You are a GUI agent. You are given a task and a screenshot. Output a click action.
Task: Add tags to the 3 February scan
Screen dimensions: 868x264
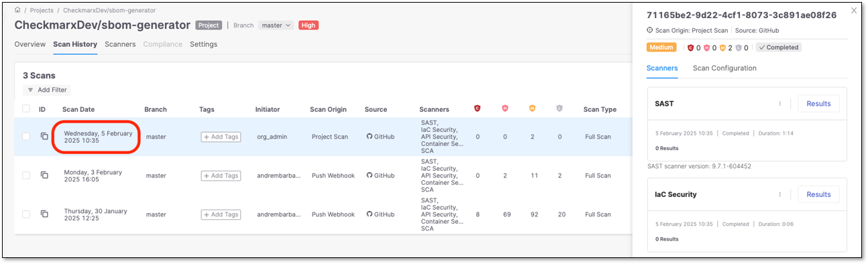pos(221,176)
